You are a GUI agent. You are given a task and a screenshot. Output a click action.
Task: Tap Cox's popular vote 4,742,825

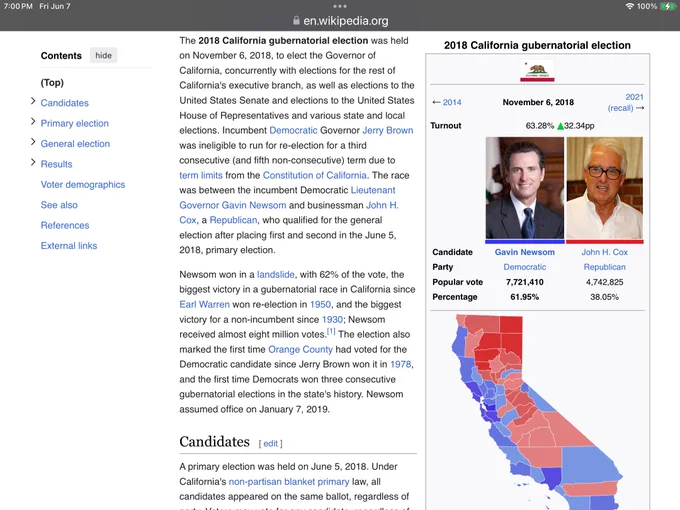tap(605, 282)
